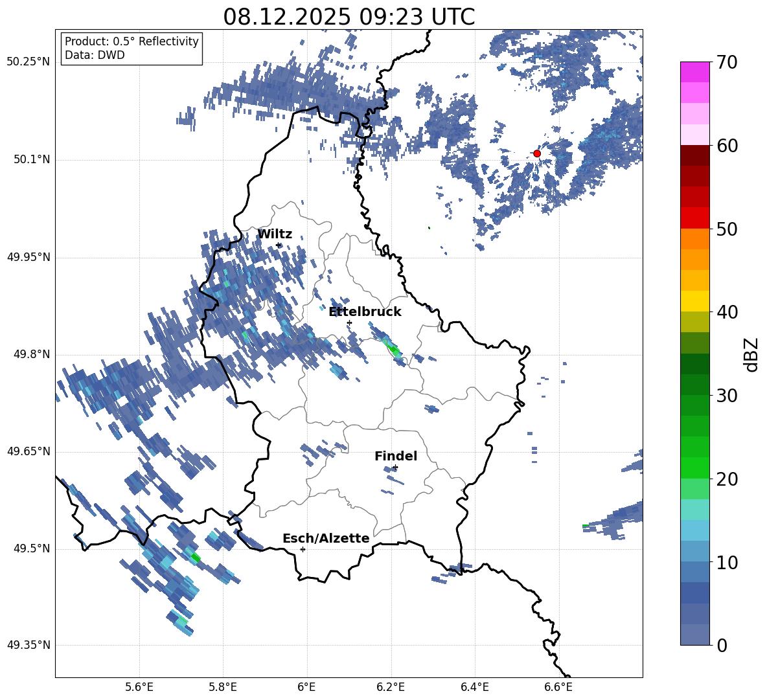Click the colorbar tick label 20
This screenshot has height=700, width=767.
click(727, 479)
